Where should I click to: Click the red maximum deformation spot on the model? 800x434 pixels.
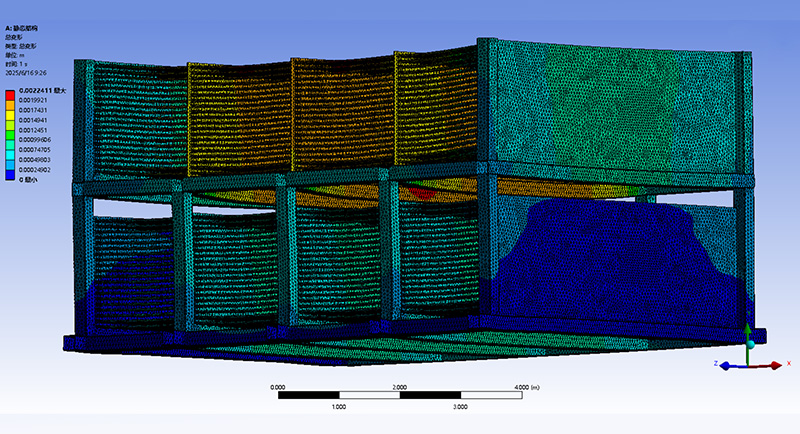[422, 193]
